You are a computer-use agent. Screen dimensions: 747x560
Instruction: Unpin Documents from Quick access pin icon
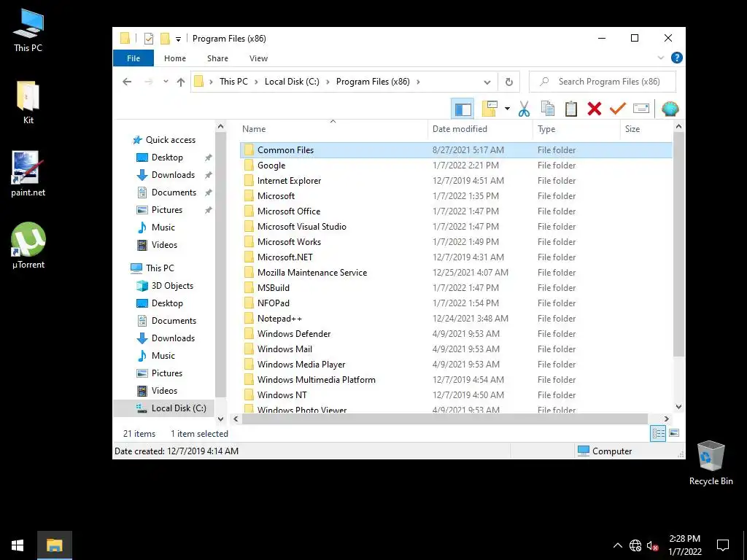208,192
